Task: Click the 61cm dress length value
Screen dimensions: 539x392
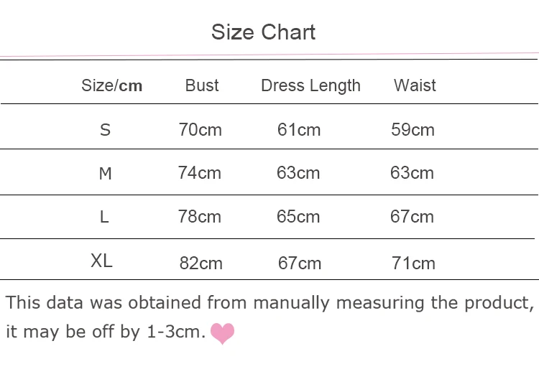Action: click(299, 130)
